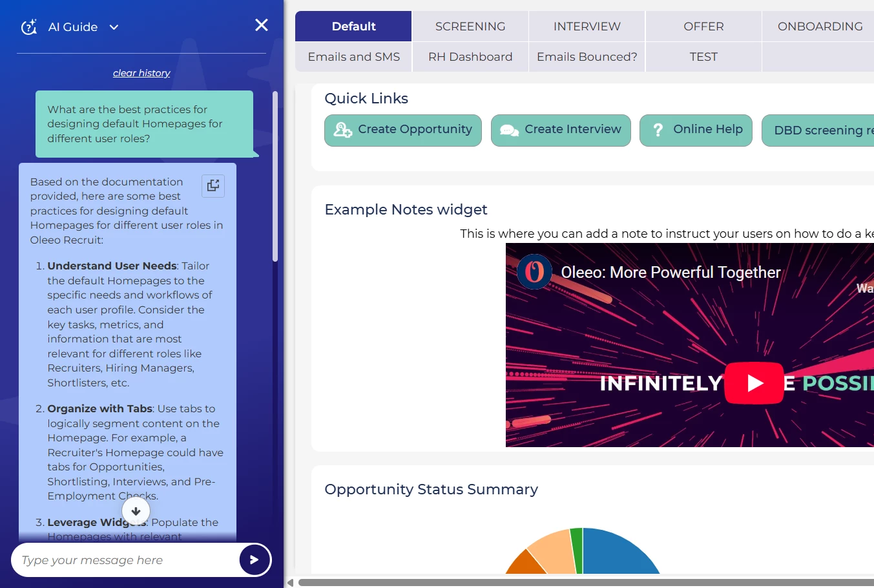The image size is (874, 588).
Task: Open the Emails Bounced? tab
Action: point(587,57)
